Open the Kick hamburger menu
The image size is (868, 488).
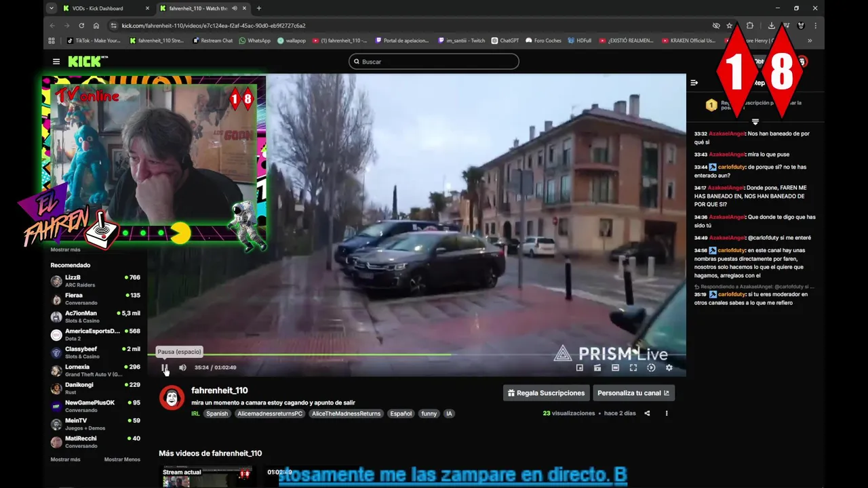(56, 62)
